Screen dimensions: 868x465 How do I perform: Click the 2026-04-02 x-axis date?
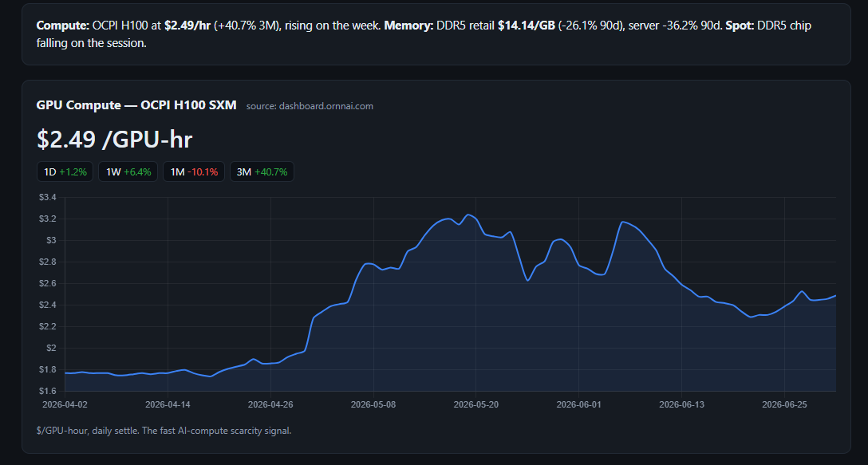65,404
